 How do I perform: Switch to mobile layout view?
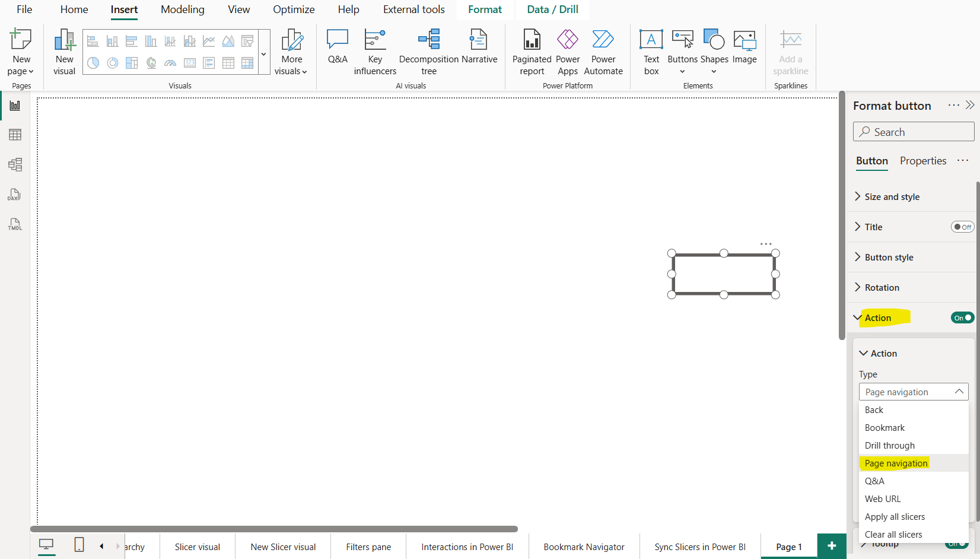[79, 545]
